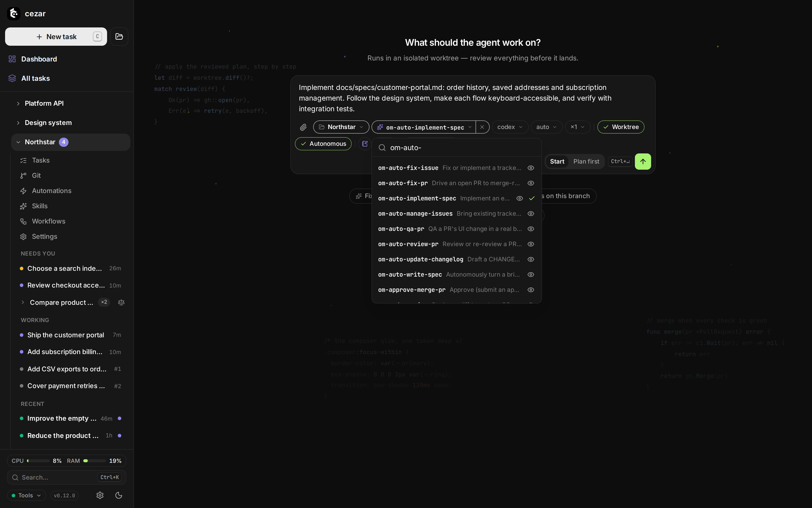Click the skill search field with om-auto-
The height and width of the screenshot is (508, 812).
pyautogui.click(x=456, y=148)
